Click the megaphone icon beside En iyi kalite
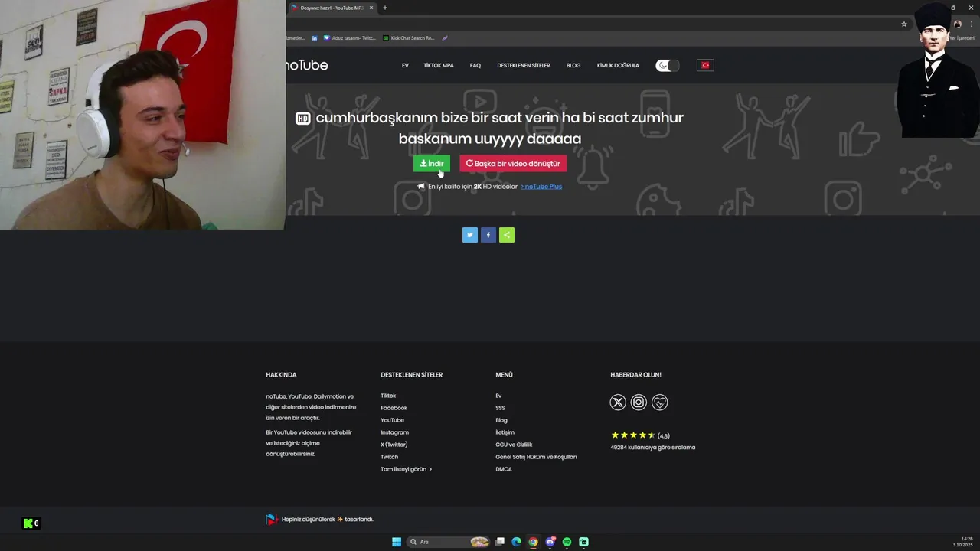Image resolution: width=980 pixels, height=551 pixels. click(x=421, y=187)
